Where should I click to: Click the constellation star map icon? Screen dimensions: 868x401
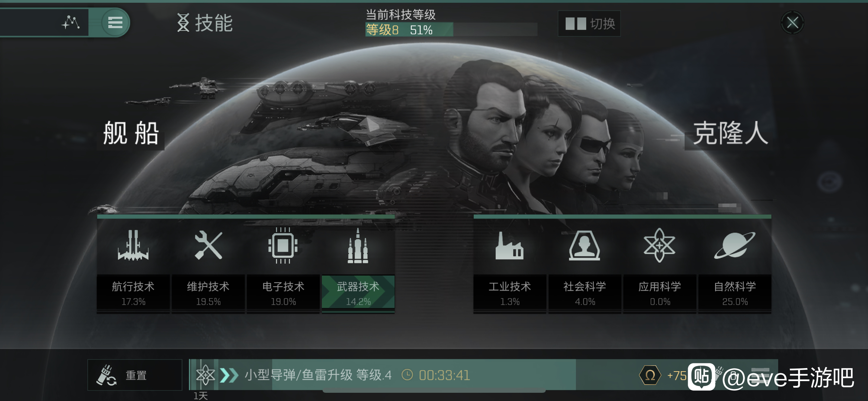click(x=71, y=23)
